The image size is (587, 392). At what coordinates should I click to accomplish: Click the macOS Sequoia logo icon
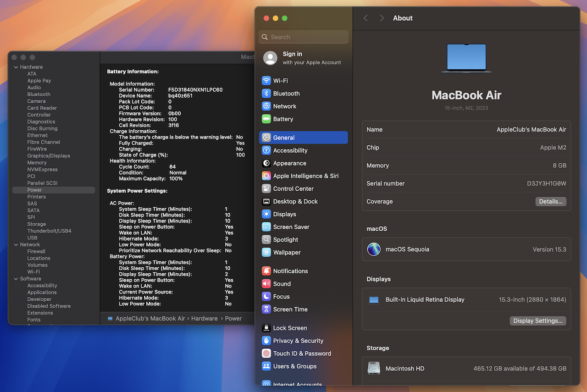click(x=374, y=249)
